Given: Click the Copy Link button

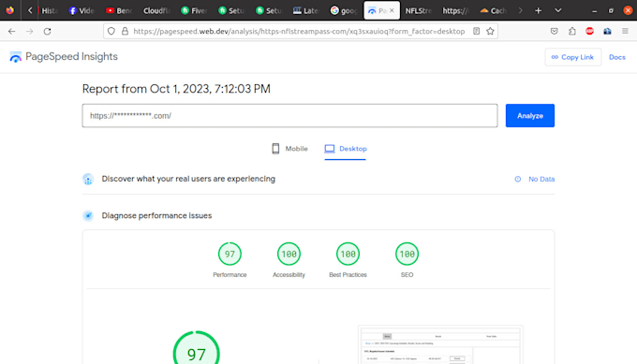Looking at the screenshot, I should point(572,57).
